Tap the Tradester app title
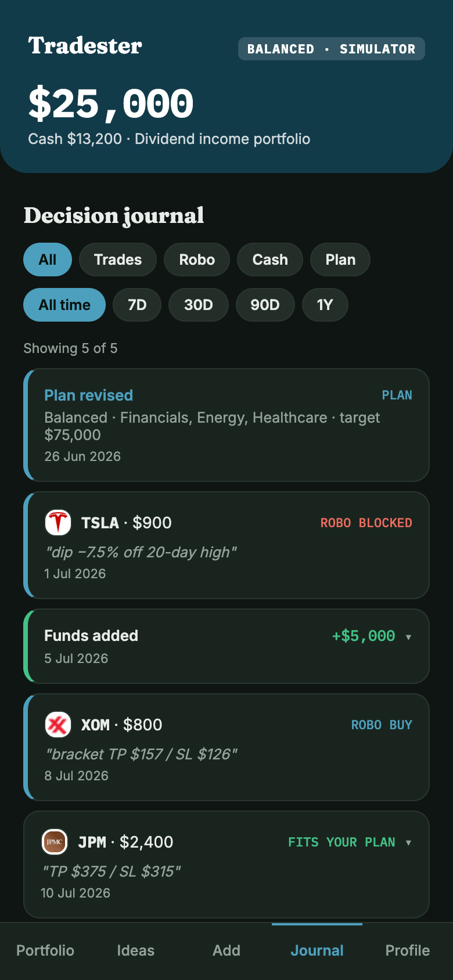 [x=85, y=46]
